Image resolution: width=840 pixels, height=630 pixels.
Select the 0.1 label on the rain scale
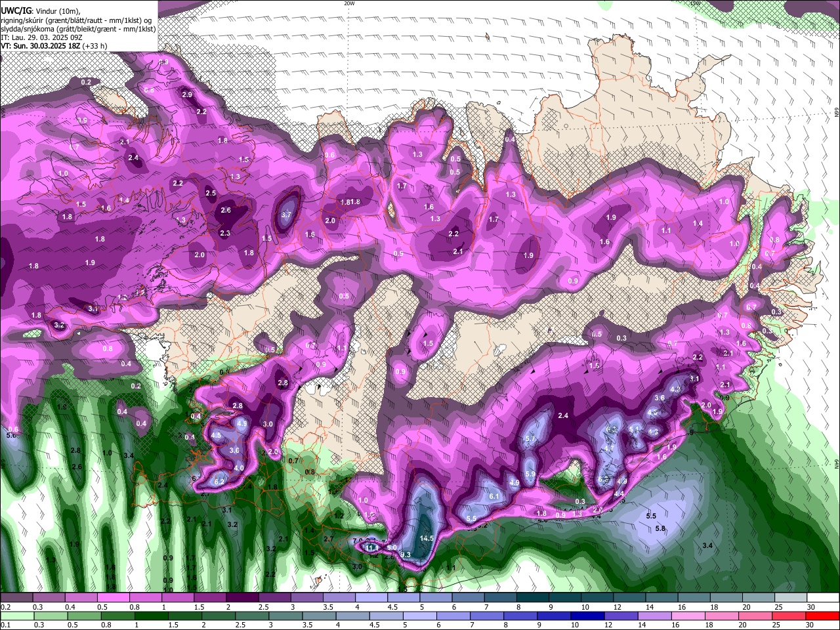pos(5,625)
